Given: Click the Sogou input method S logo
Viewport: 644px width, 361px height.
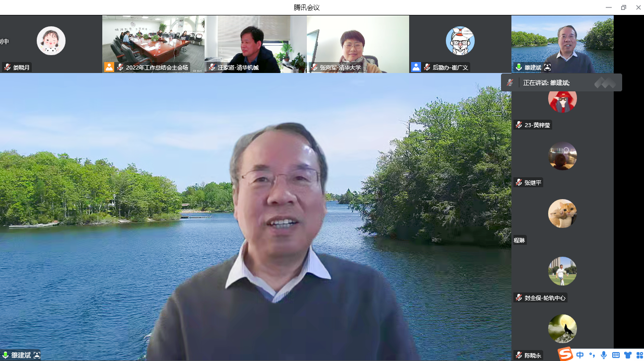Looking at the screenshot, I should [565, 354].
